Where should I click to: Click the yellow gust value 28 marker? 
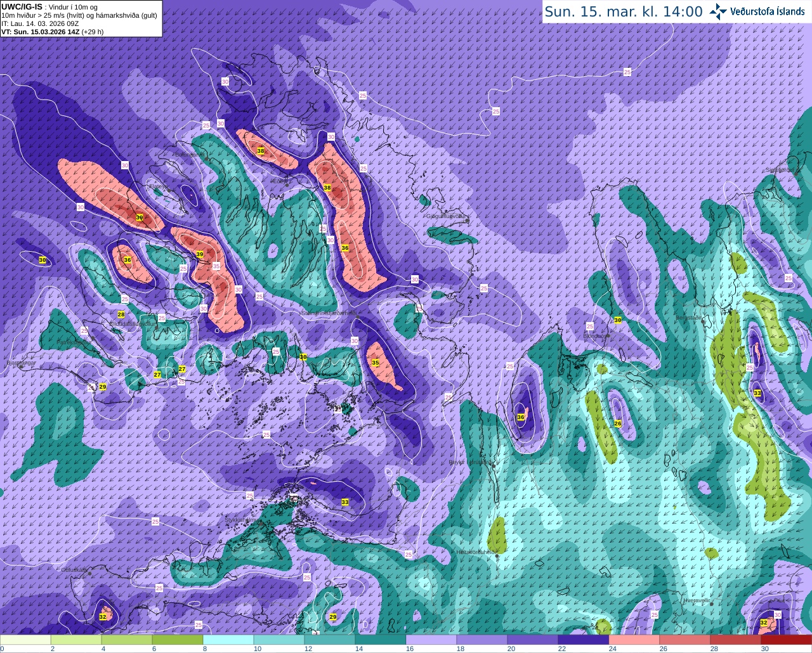121,314
